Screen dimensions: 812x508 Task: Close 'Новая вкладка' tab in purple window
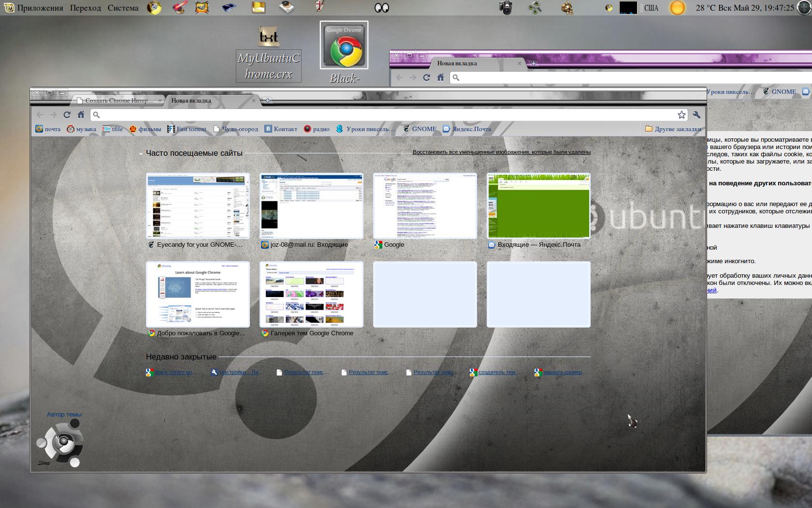pos(520,63)
